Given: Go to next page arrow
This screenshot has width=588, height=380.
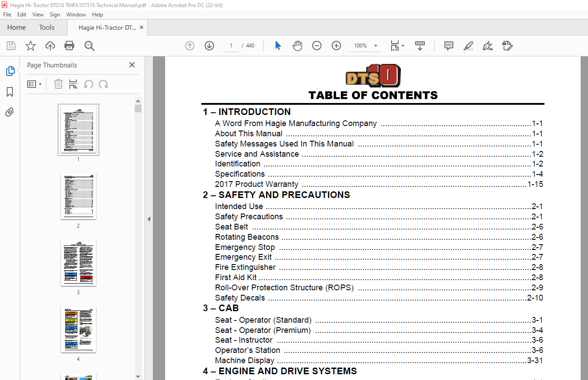Looking at the screenshot, I should point(209,46).
